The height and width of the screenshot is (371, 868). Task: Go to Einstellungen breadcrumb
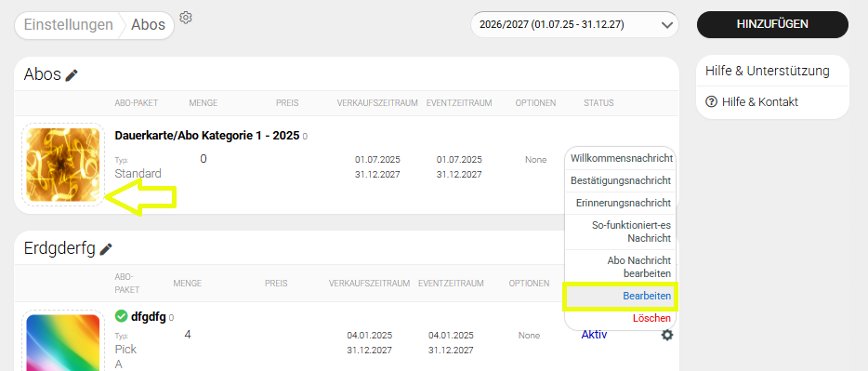click(x=68, y=25)
